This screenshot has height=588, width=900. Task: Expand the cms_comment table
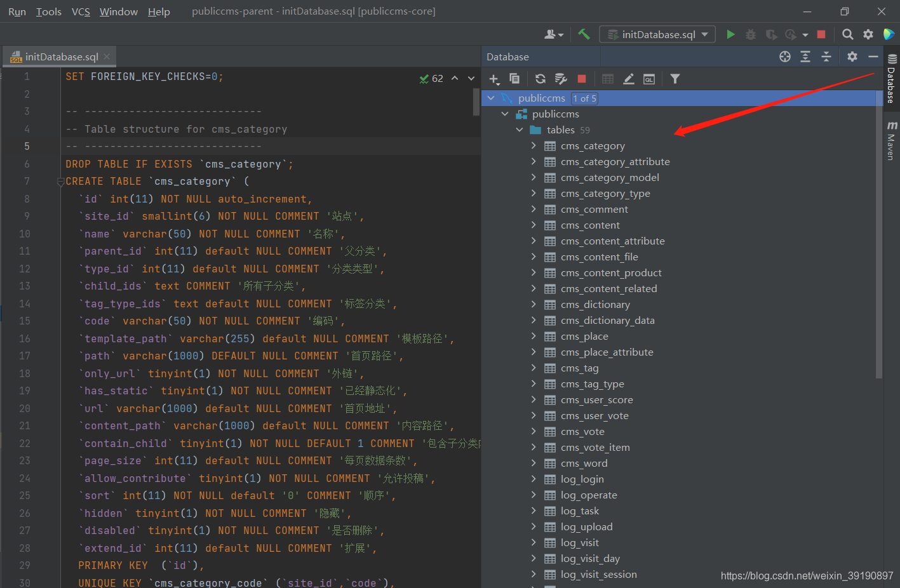[x=534, y=209]
